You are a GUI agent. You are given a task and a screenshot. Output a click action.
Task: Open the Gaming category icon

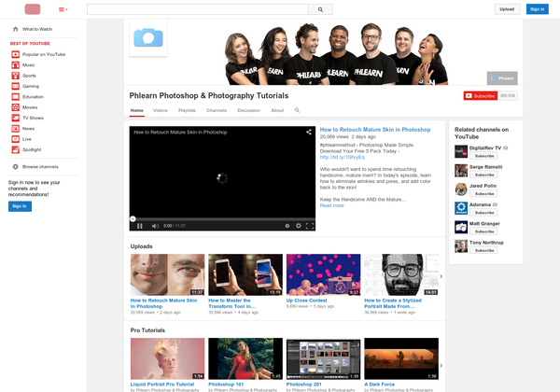(x=15, y=86)
